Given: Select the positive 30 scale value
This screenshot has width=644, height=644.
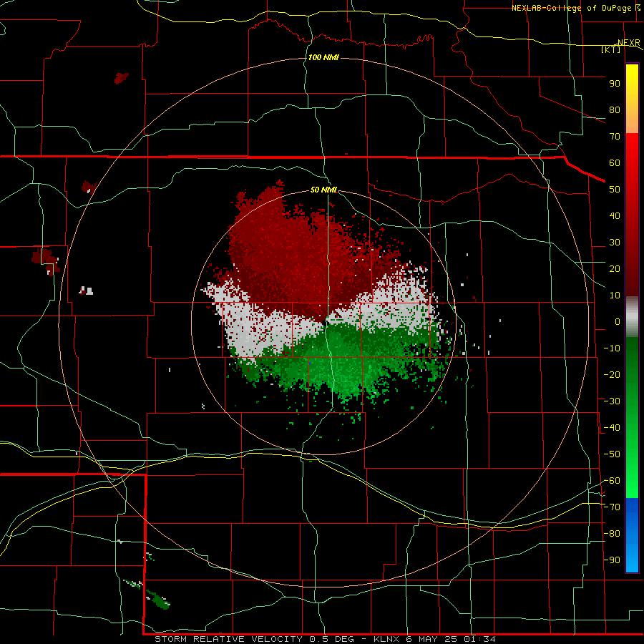Looking at the screenshot, I should coord(615,243).
